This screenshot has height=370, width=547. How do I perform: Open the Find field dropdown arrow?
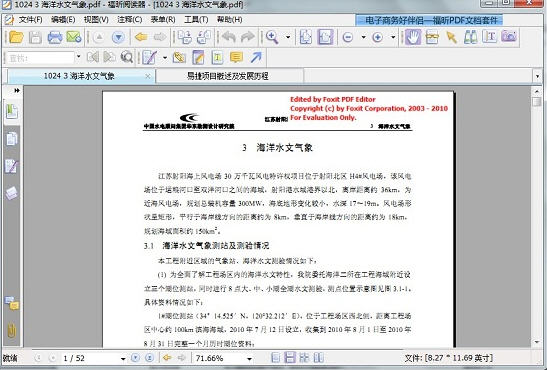(x=78, y=56)
